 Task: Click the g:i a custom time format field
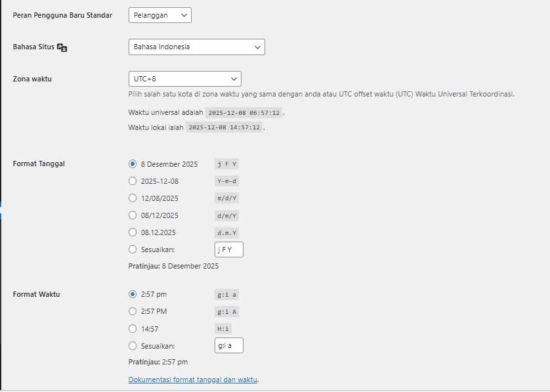228,345
